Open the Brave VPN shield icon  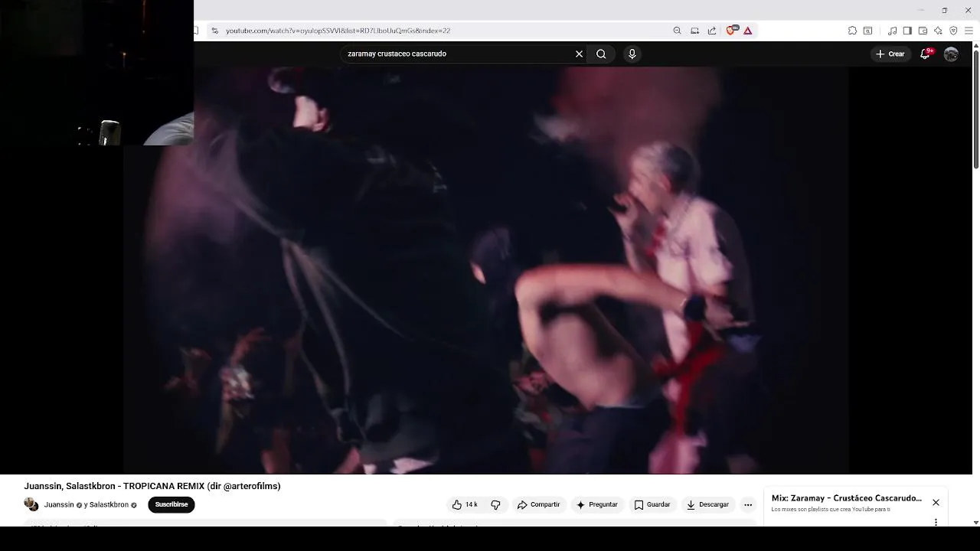[953, 31]
